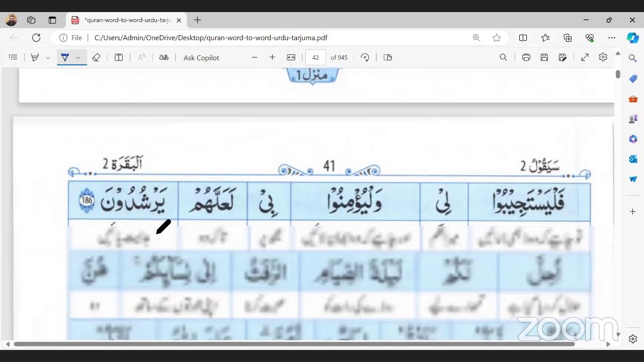The height and width of the screenshot is (362, 644).
Task: Open Translate PDF tool
Action: 164,57
